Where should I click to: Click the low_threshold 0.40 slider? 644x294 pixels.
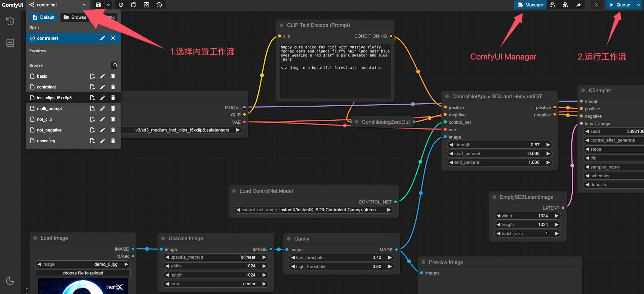(341, 257)
